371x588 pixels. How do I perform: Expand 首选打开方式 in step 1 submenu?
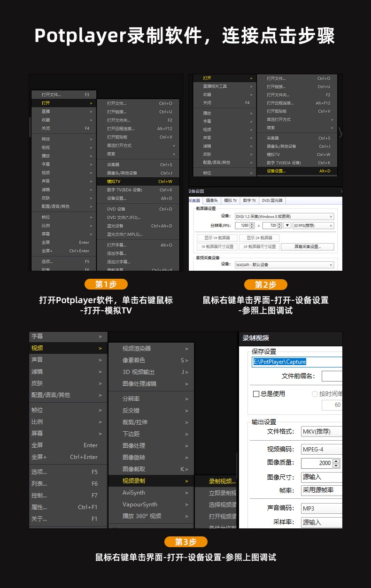coord(139,145)
